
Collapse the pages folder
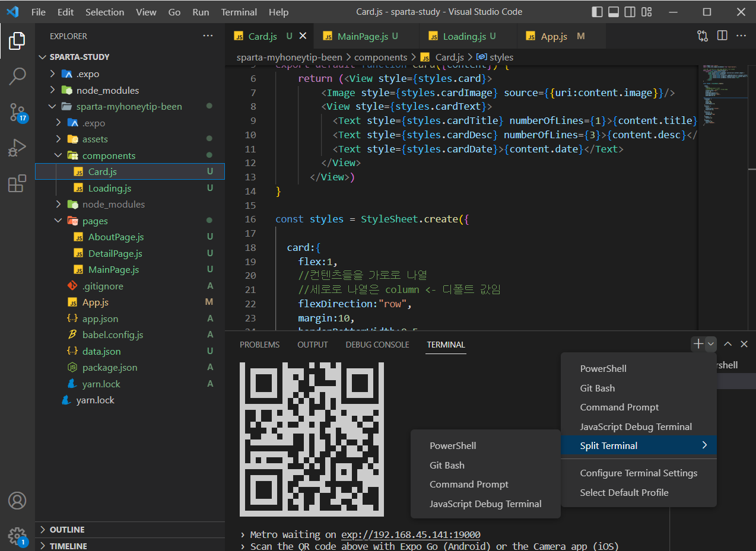pos(130,221)
